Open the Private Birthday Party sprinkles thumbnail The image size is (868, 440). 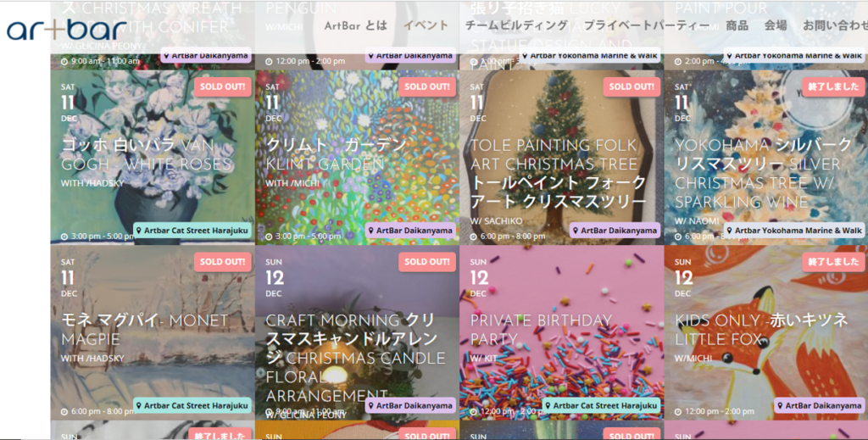click(561, 332)
